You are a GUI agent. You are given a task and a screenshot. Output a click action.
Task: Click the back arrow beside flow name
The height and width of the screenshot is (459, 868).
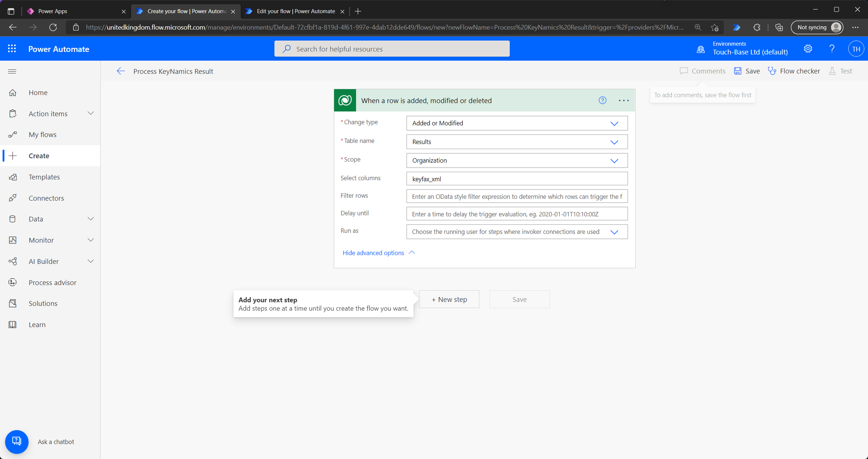[x=121, y=71]
